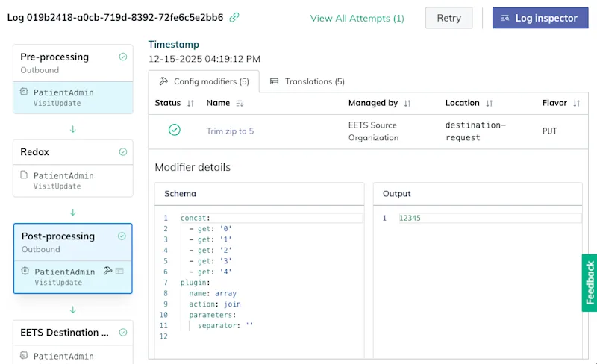Screen dimensions: 597x364
Task: Click the hammer config modifiers icon in Post-processing
Action: click(107, 271)
